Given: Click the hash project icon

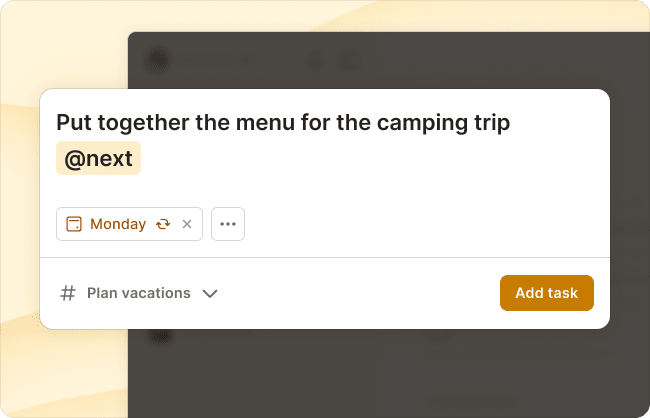Looking at the screenshot, I should click(x=68, y=293).
